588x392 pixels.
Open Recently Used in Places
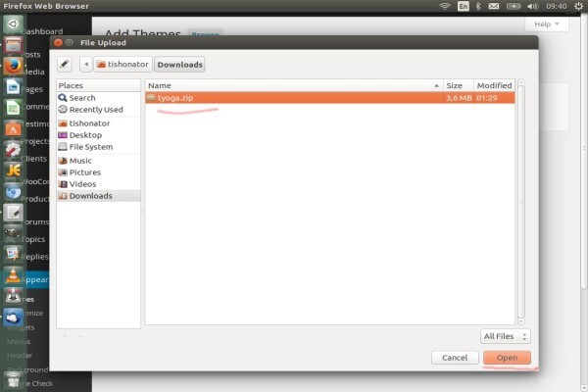pos(99,110)
